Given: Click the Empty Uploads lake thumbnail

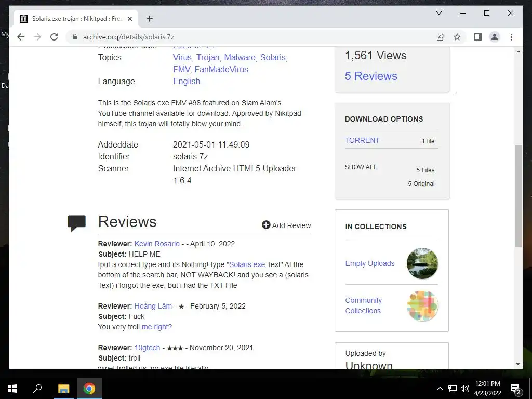Looking at the screenshot, I should 422,263.
